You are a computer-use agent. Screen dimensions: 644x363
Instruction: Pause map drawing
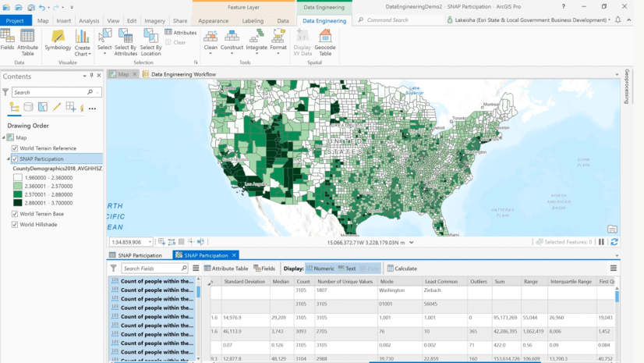pyautogui.click(x=601, y=242)
